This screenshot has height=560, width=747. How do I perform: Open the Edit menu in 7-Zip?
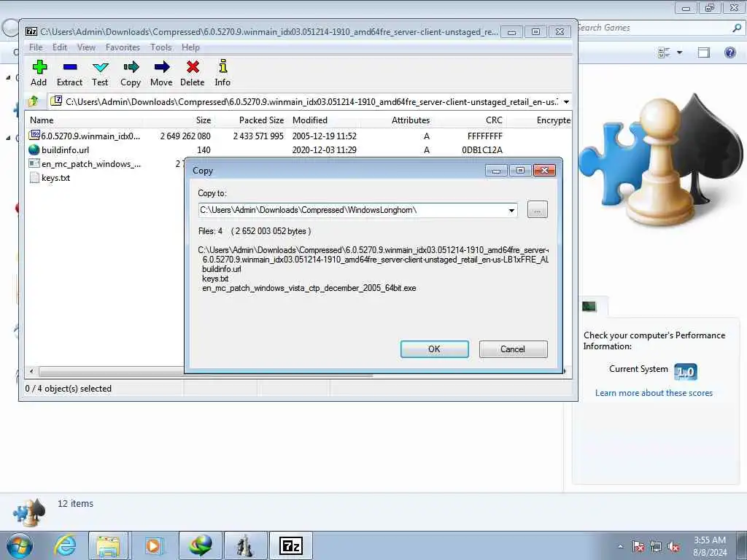[60, 47]
